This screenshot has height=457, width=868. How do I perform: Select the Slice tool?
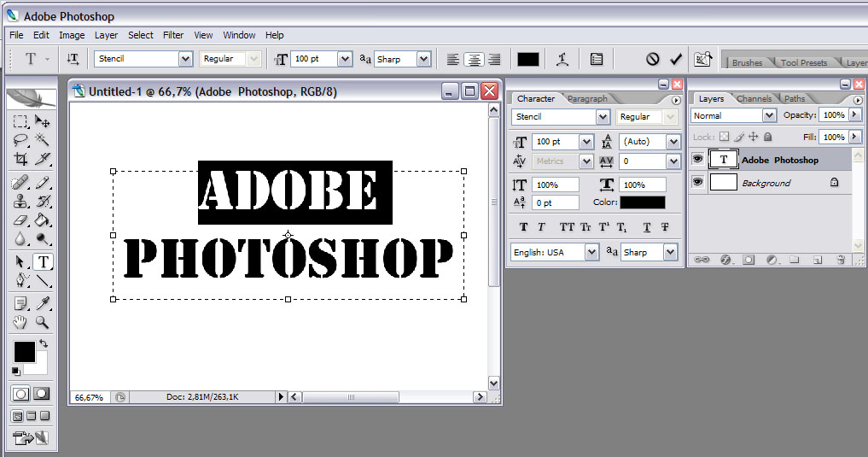click(43, 159)
